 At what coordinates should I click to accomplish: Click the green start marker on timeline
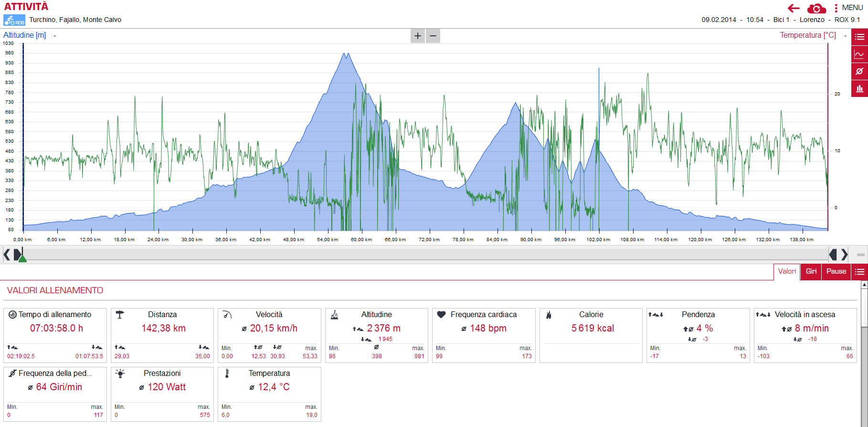[x=22, y=258]
